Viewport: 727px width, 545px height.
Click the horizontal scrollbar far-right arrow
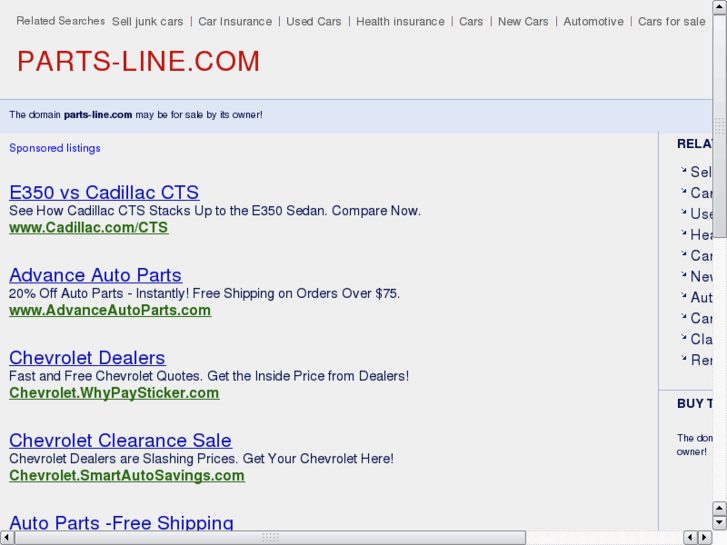click(705, 537)
